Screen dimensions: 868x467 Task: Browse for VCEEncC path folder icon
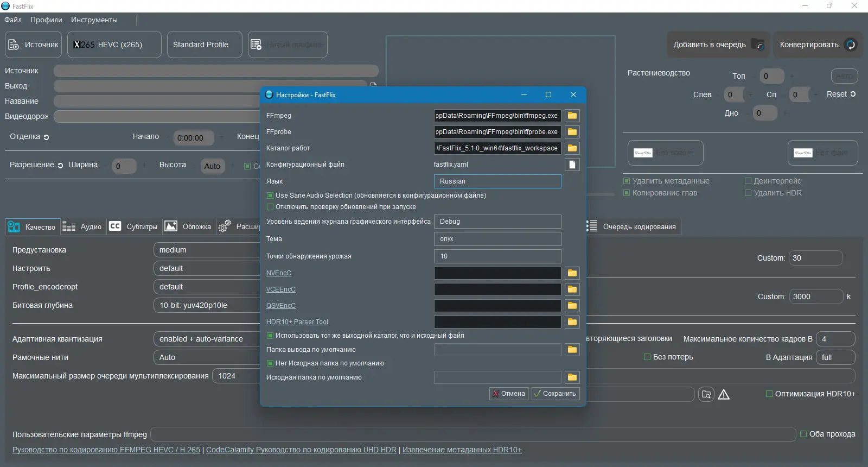[x=572, y=289]
